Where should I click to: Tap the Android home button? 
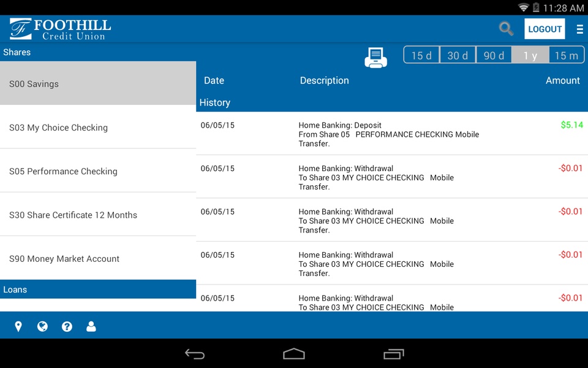pyautogui.click(x=294, y=354)
